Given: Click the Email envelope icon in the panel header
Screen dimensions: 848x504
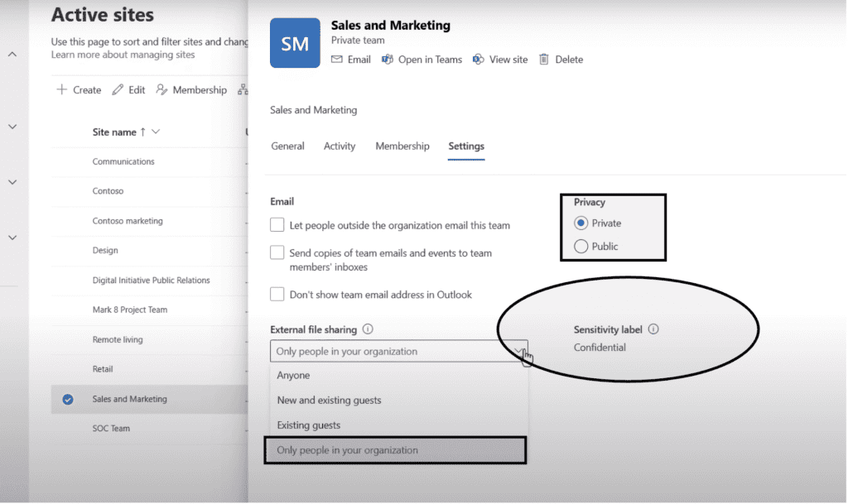Looking at the screenshot, I should click(x=337, y=60).
